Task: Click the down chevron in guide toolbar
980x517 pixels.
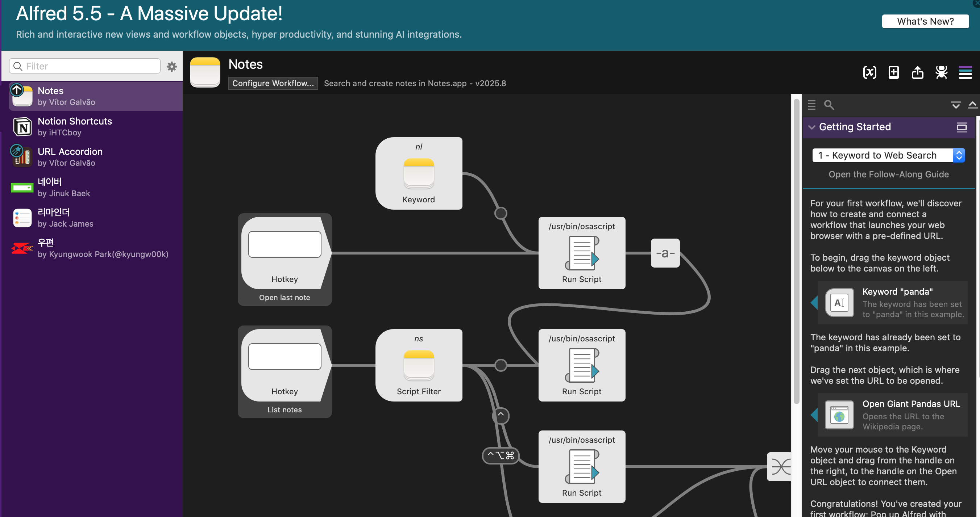Action: [x=955, y=105]
